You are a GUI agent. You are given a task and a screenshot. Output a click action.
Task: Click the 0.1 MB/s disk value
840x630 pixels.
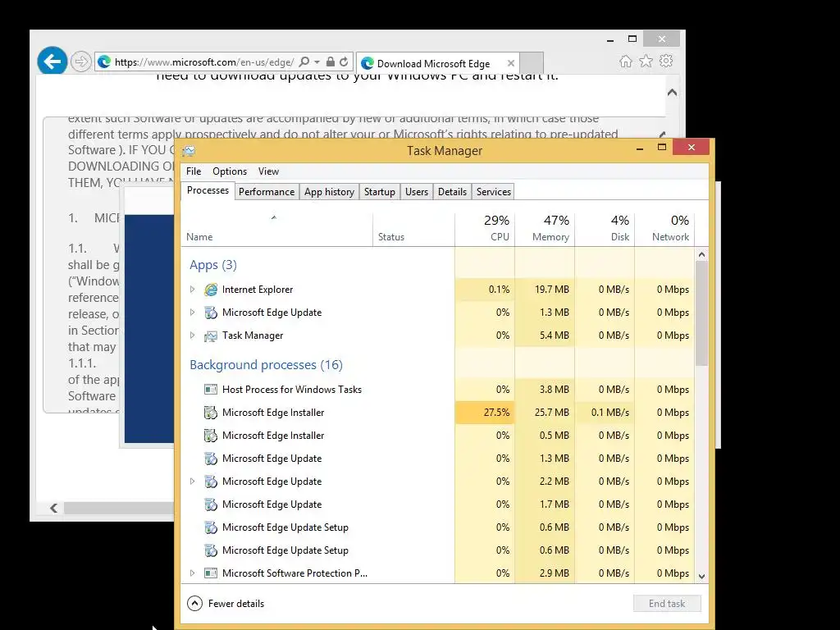(605, 413)
